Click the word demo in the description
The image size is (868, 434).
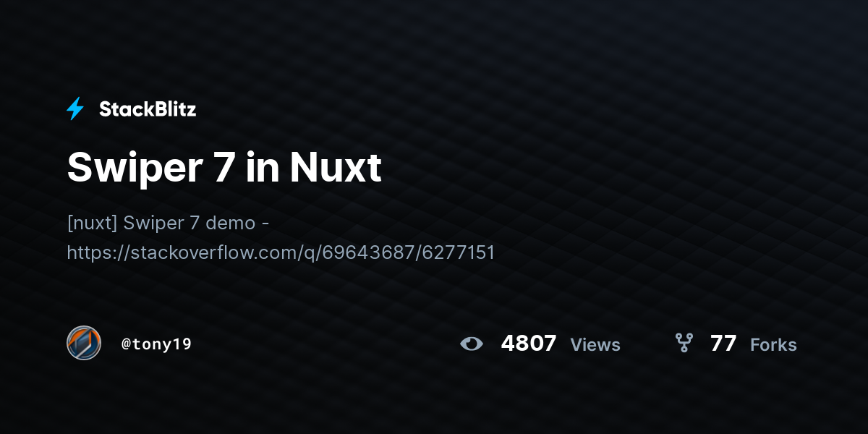pos(230,223)
